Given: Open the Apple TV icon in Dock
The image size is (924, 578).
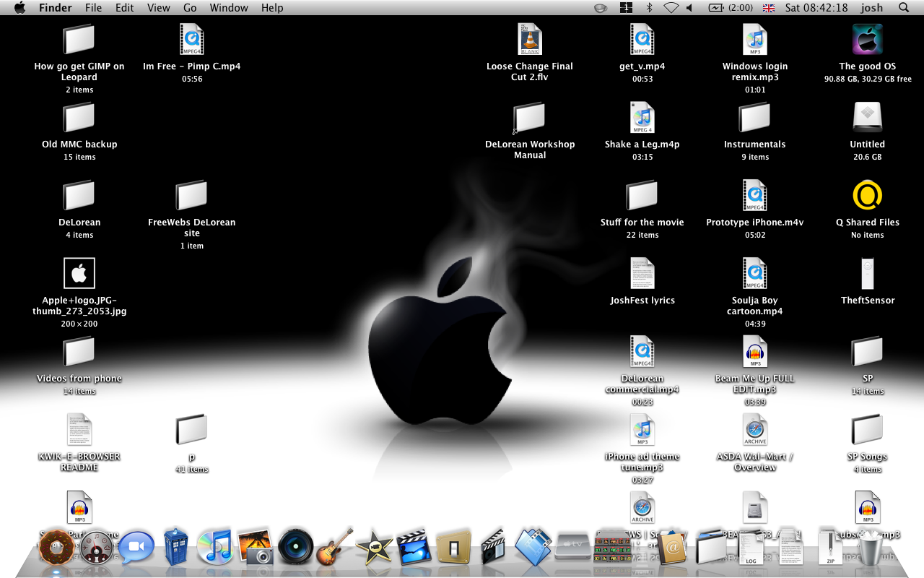Looking at the screenshot, I should (572, 545).
